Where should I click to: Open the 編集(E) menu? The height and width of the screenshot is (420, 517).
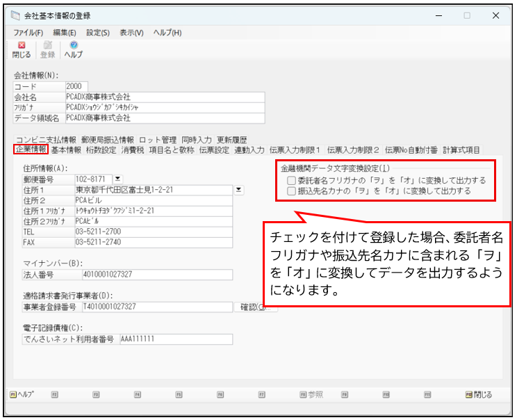[65, 33]
